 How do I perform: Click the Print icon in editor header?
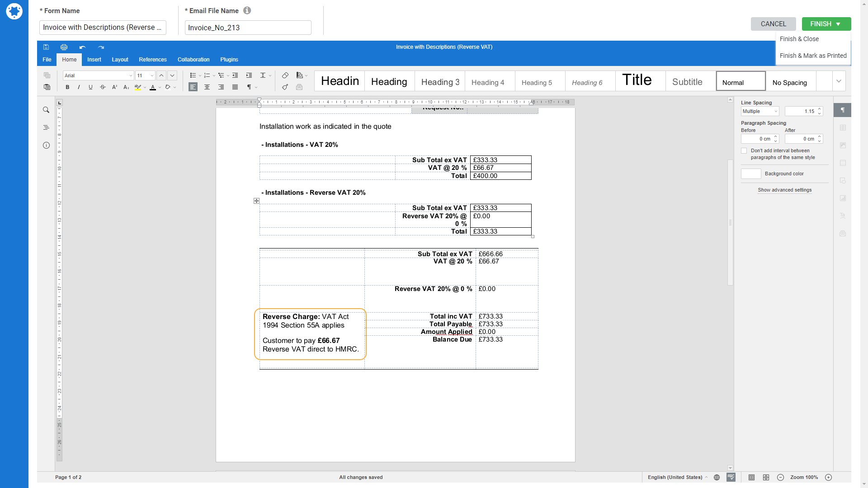[x=64, y=47]
